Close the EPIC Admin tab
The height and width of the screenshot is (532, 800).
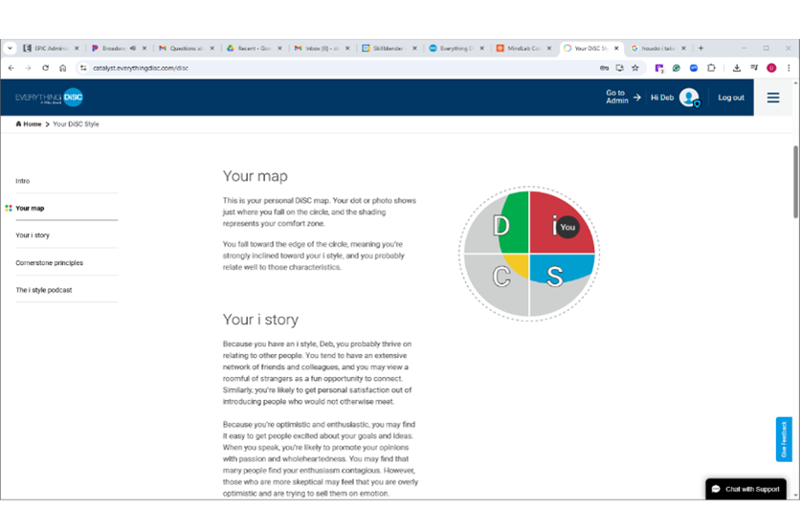[77, 48]
